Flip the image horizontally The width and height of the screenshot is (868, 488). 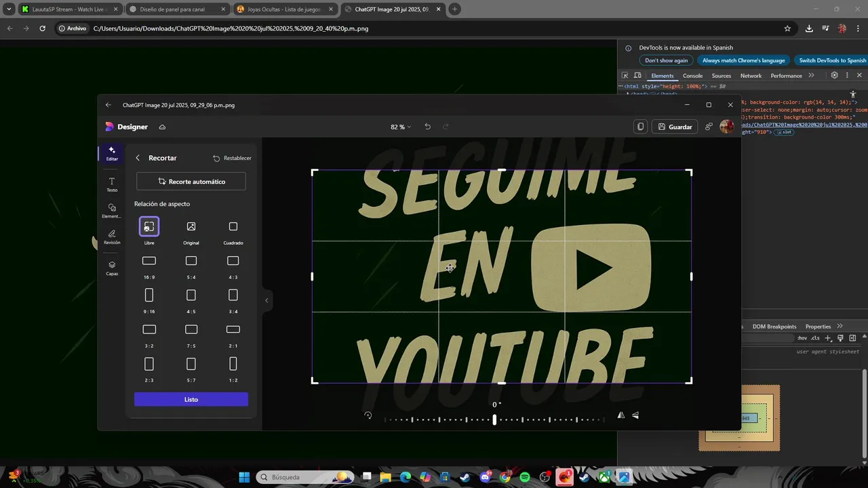tap(620, 415)
